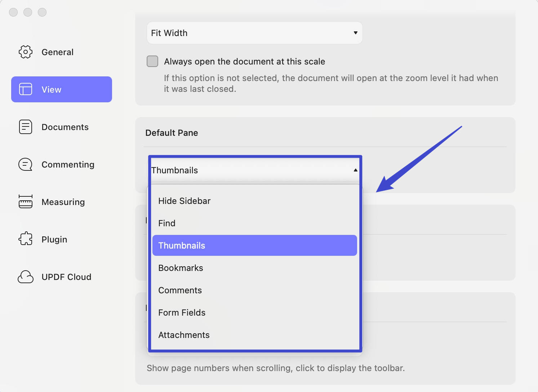
Task: Click the Thumbnails dropdown up arrow
Action: click(355, 170)
